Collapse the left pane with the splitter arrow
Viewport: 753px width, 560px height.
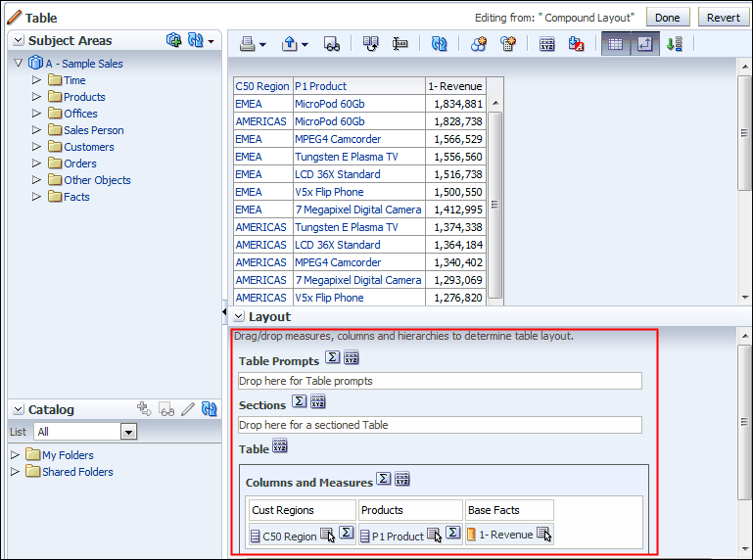tap(224, 311)
